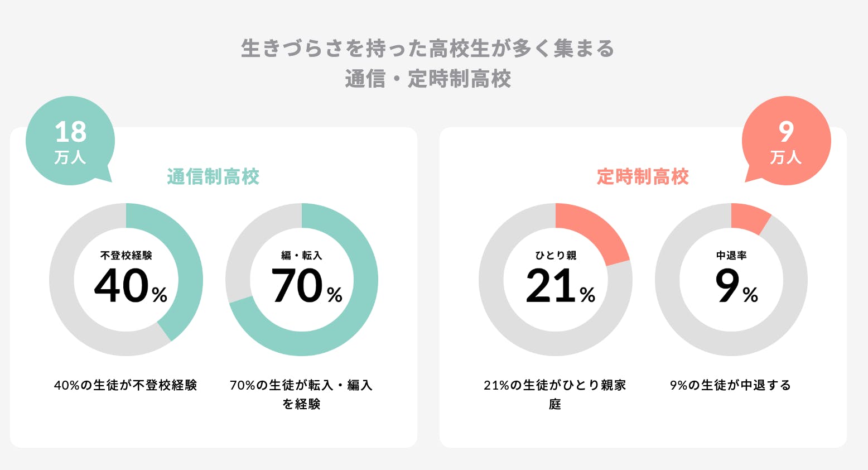Click the 中退率 label inside the donut
Image resolution: width=868 pixels, height=470 pixels.
(731, 255)
